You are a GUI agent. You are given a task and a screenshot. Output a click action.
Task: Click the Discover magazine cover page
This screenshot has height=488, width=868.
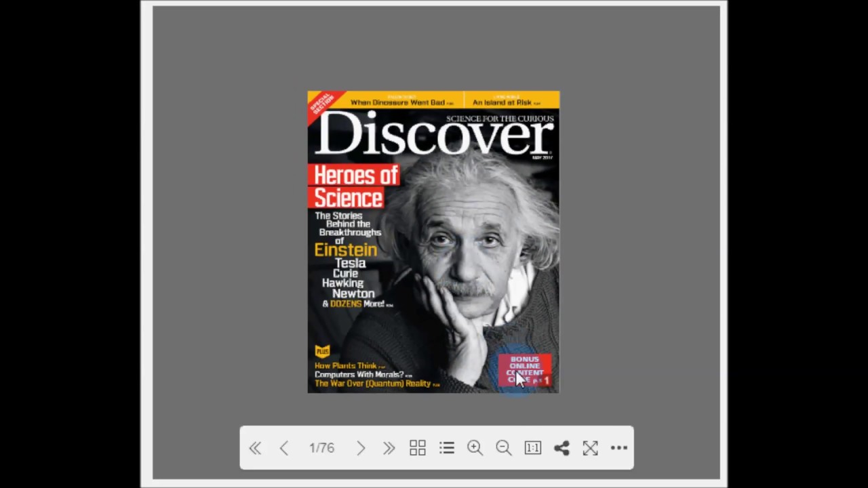(x=433, y=242)
